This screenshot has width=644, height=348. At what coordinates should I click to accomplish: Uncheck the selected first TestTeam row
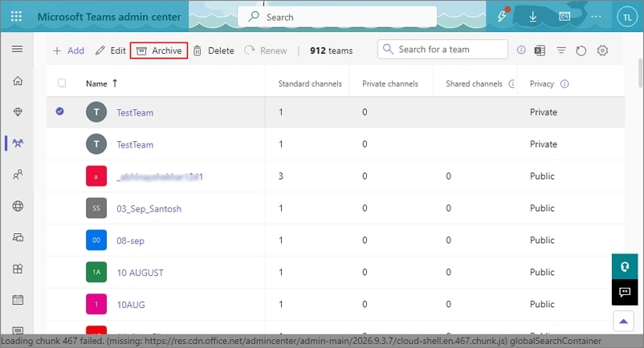(60, 111)
